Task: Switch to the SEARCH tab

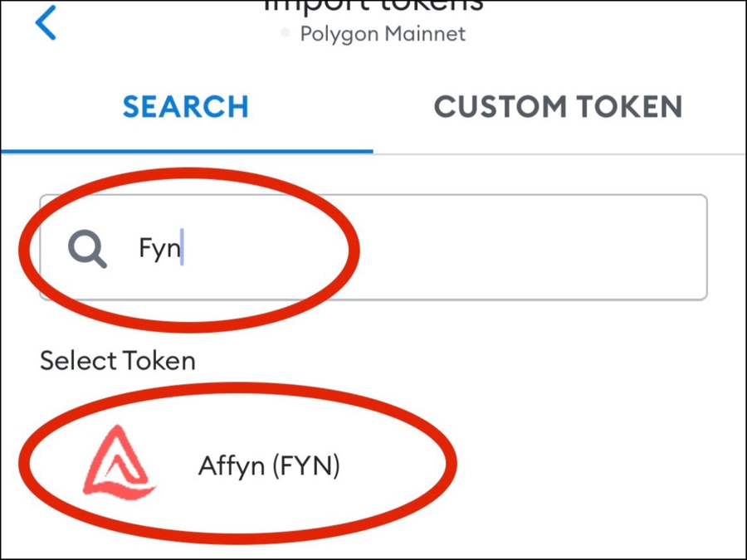Action: (186, 106)
